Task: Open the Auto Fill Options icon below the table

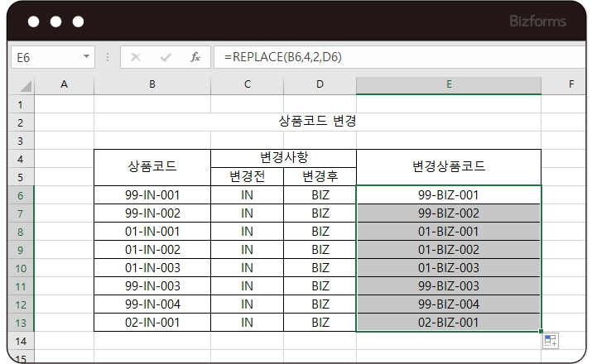Action: (551, 341)
